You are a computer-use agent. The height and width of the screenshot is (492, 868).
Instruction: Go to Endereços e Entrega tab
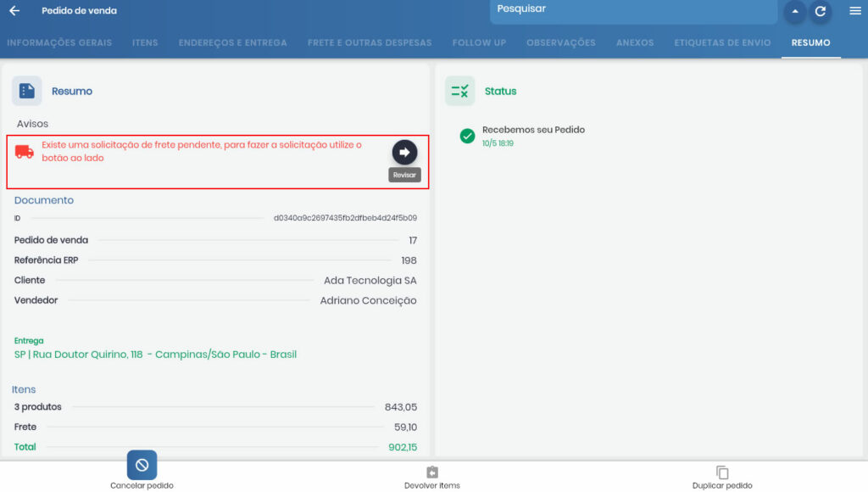point(232,42)
